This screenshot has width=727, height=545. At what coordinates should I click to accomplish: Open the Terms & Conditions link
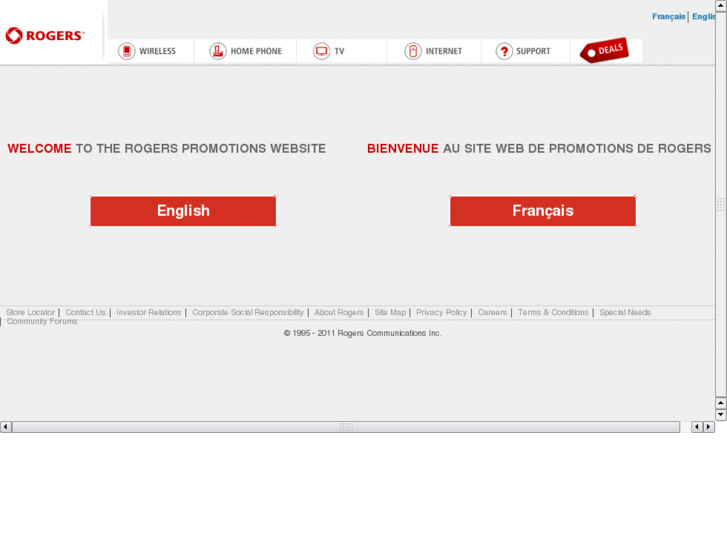(553, 312)
